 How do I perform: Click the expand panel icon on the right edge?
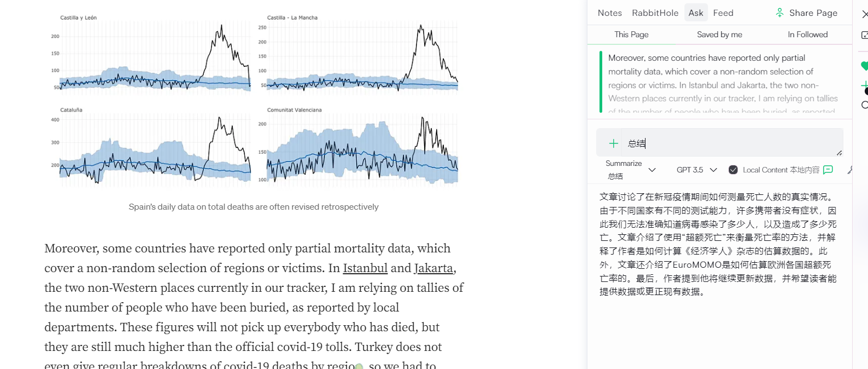pos(865,35)
